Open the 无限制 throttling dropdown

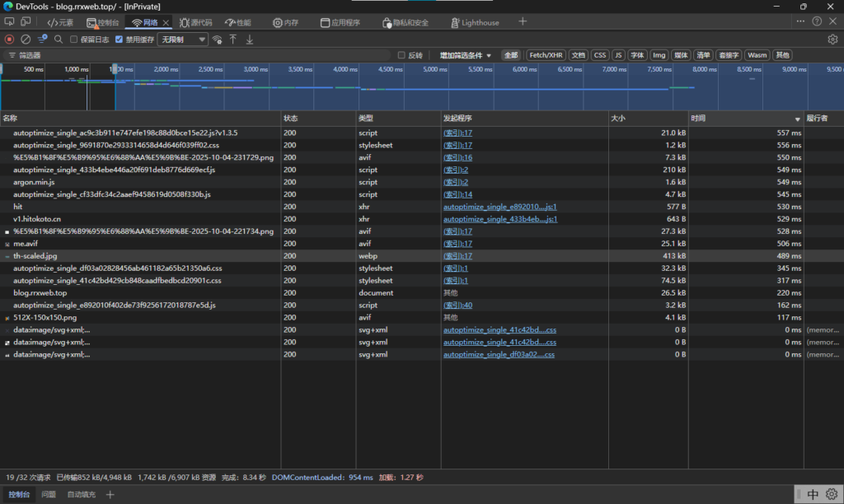coord(183,39)
